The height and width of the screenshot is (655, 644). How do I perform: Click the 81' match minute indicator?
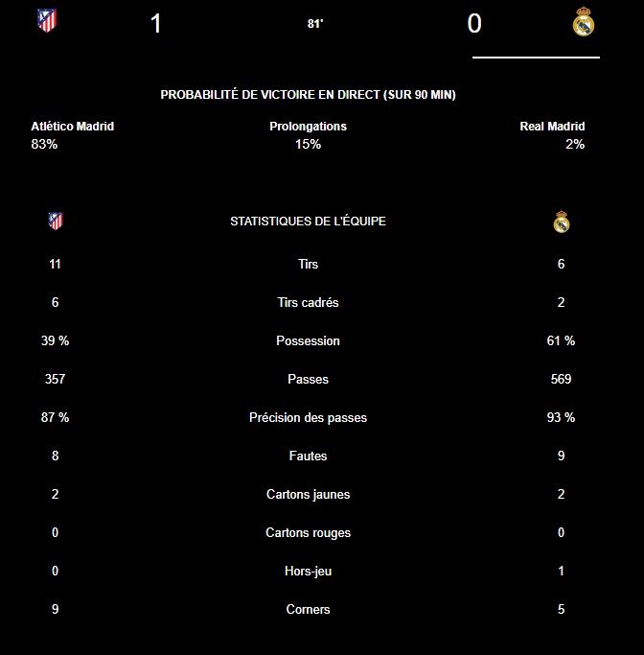(315, 24)
